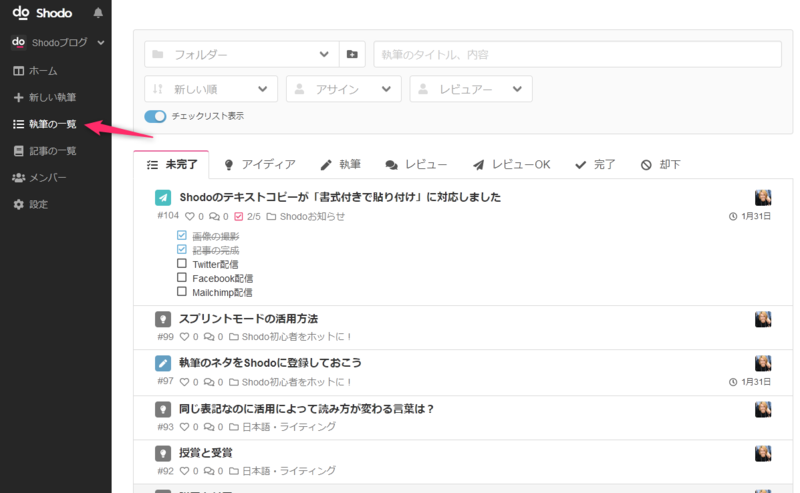Click the comments icon on #104
Image resolution: width=800 pixels, height=493 pixels.
click(214, 216)
